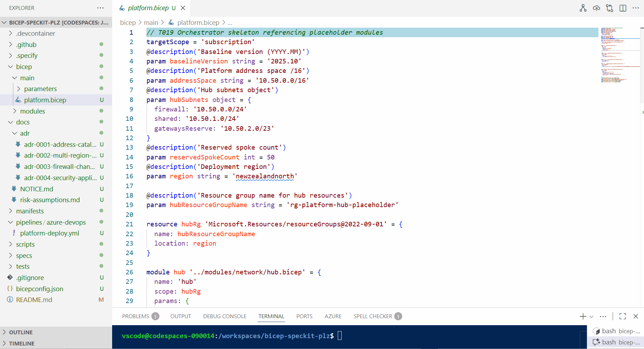This screenshot has width=644, height=349.
Task: Open README.md from the file tree
Action: click(x=34, y=300)
